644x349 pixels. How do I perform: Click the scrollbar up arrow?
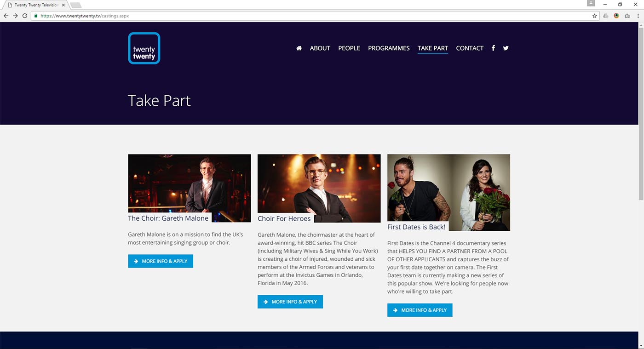tap(641, 25)
